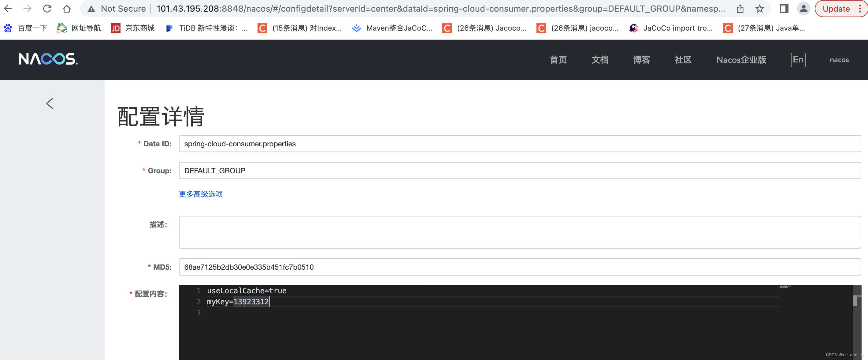The image size is (868, 360).
Task: Open the (26条消息) Jacoco bookmark
Action: (484, 28)
